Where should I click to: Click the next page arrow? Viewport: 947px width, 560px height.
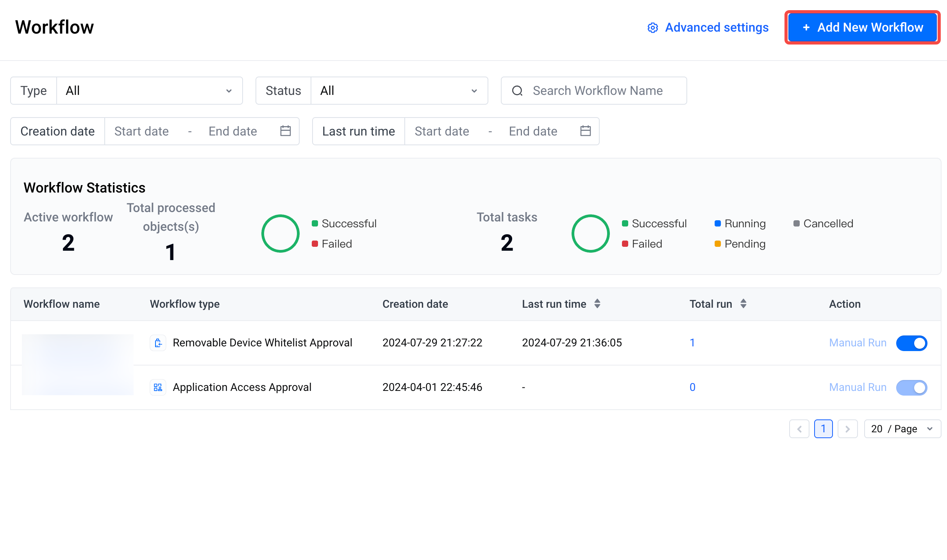847,429
